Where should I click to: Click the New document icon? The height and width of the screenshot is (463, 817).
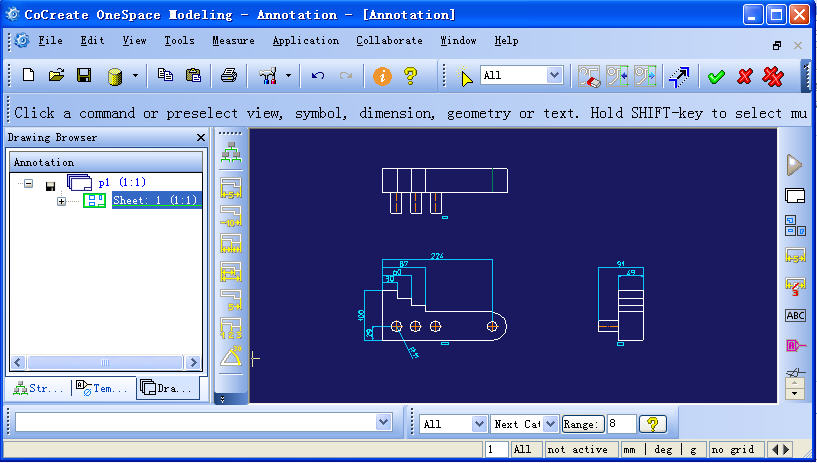click(29, 76)
